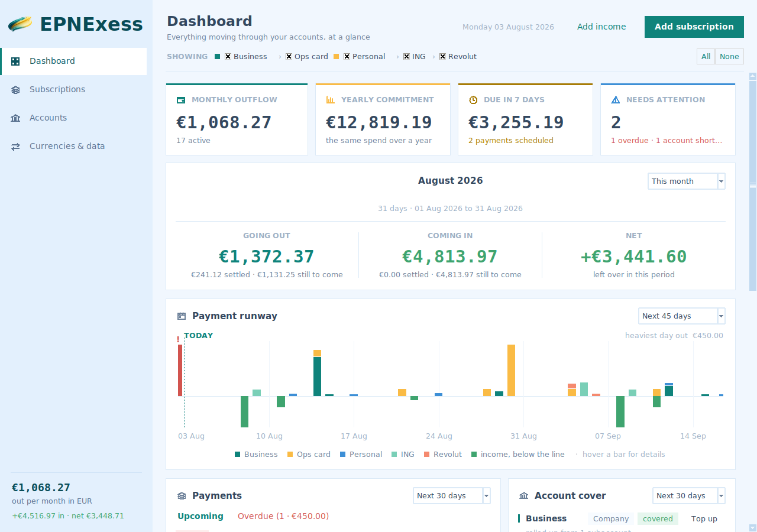Click the red overdue exclamation marker
The image size is (757, 532).
pos(178,339)
